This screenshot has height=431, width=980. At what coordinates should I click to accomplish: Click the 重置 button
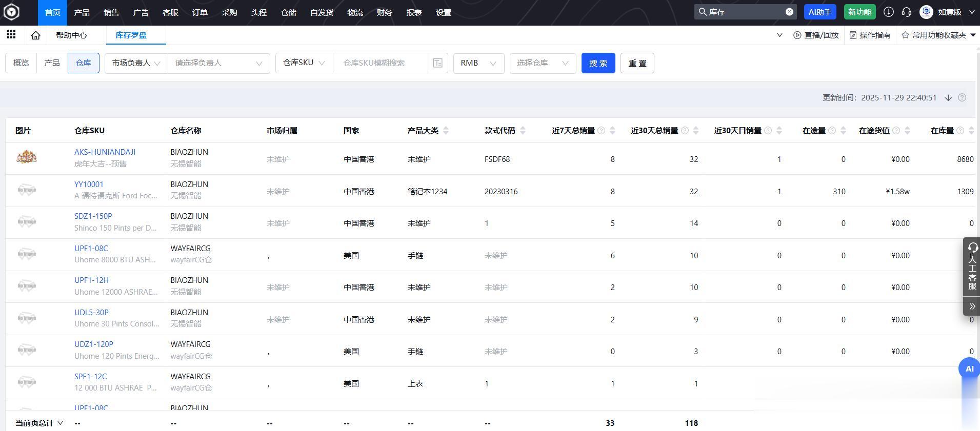click(637, 63)
